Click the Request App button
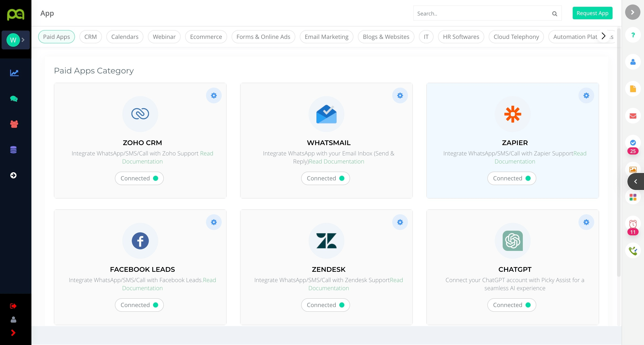644x345 pixels. pyautogui.click(x=592, y=13)
